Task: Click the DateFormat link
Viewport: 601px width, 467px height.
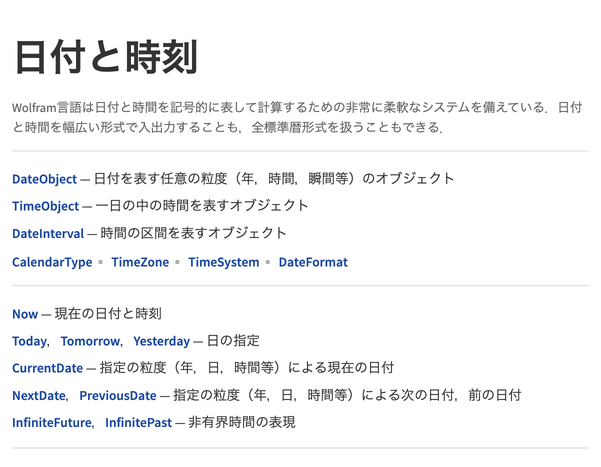Action: point(313,262)
